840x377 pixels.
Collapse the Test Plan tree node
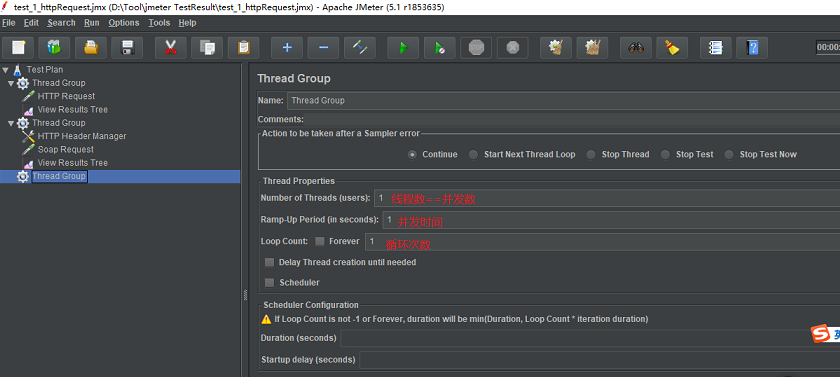pyautogui.click(x=5, y=70)
